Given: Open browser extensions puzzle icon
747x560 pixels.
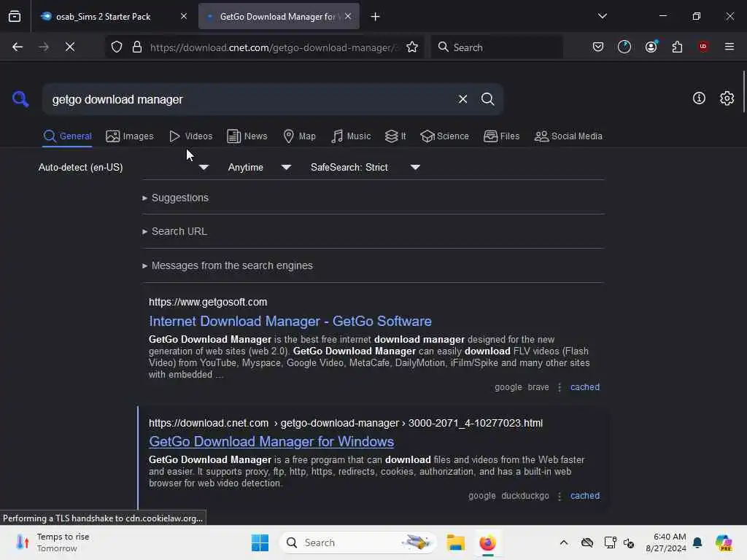Looking at the screenshot, I should (677, 47).
